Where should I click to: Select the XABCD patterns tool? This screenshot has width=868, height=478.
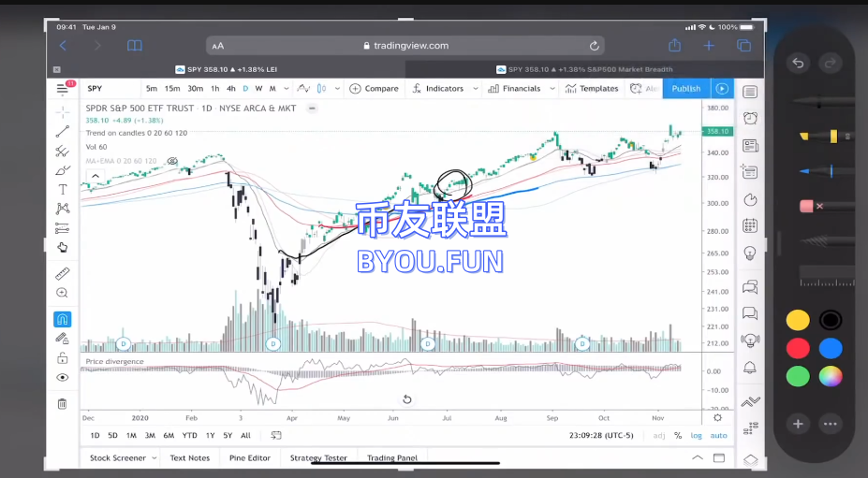click(x=63, y=209)
